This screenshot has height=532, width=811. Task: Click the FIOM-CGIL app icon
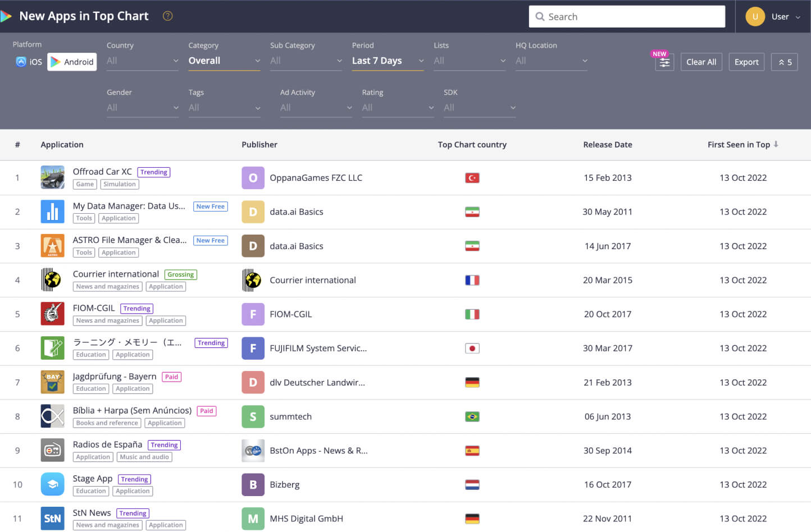pyautogui.click(x=52, y=314)
